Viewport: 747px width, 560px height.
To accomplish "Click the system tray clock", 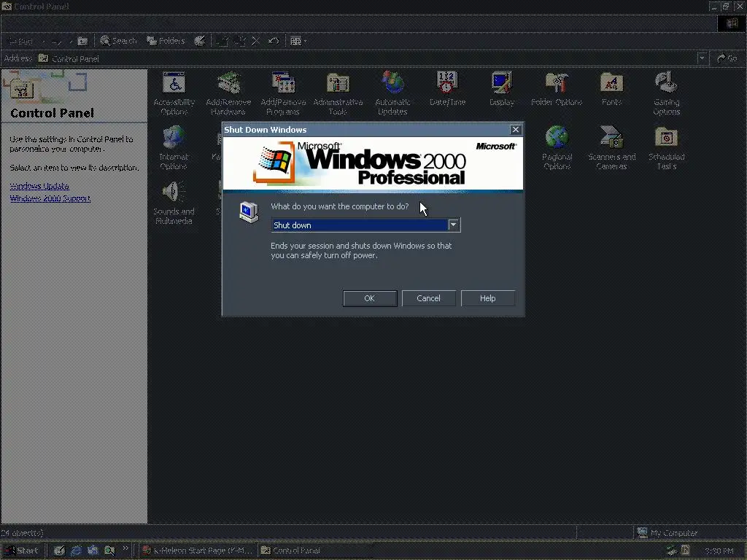I will click(719, 551).
